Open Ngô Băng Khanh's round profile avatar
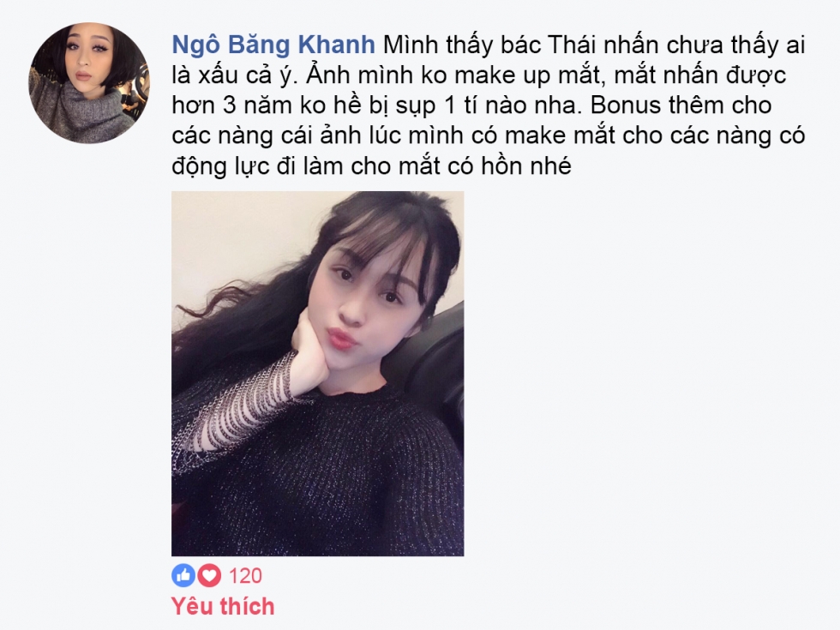This screenshot has height=630, width=840. (89, 83)
